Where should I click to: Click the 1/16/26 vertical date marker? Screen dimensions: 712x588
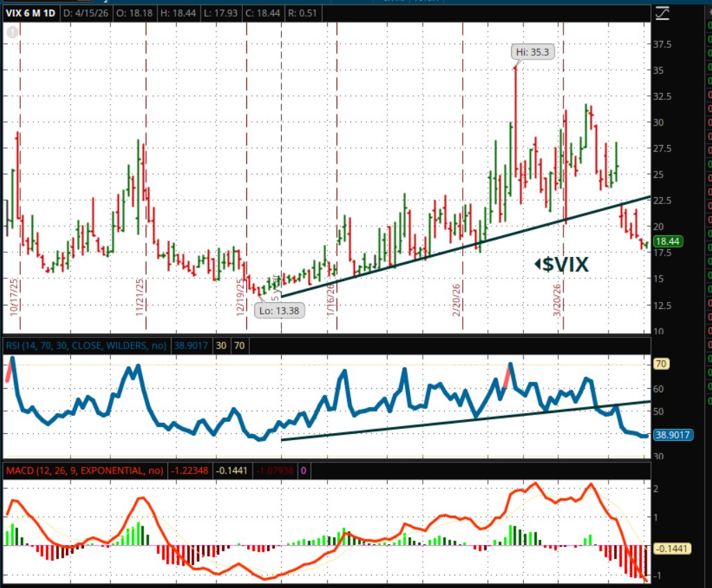330,300
